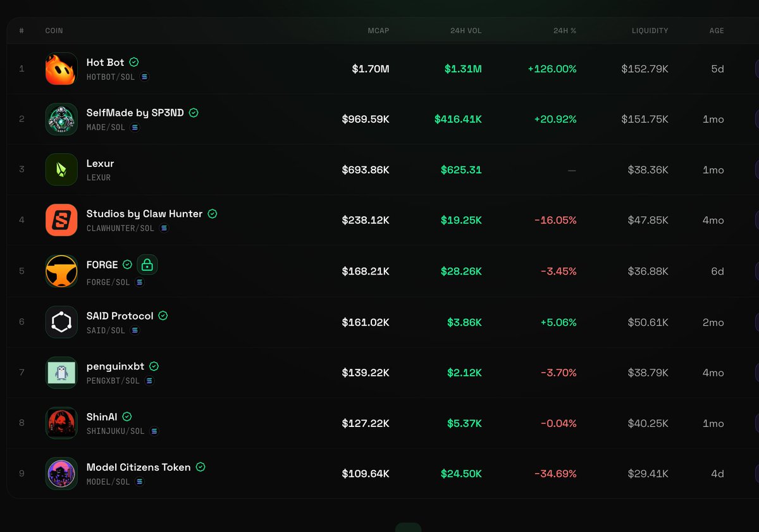Open the SAID Protocol coin name
The height and width of the screenshot is (532, 759).
pyautogui.click(x=120, y=315)
